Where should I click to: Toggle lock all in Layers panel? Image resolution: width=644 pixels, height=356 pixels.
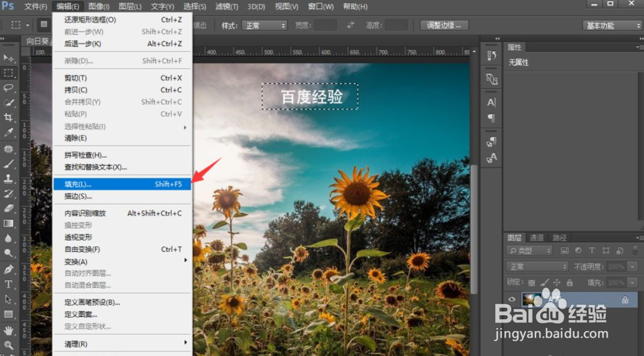569,283
